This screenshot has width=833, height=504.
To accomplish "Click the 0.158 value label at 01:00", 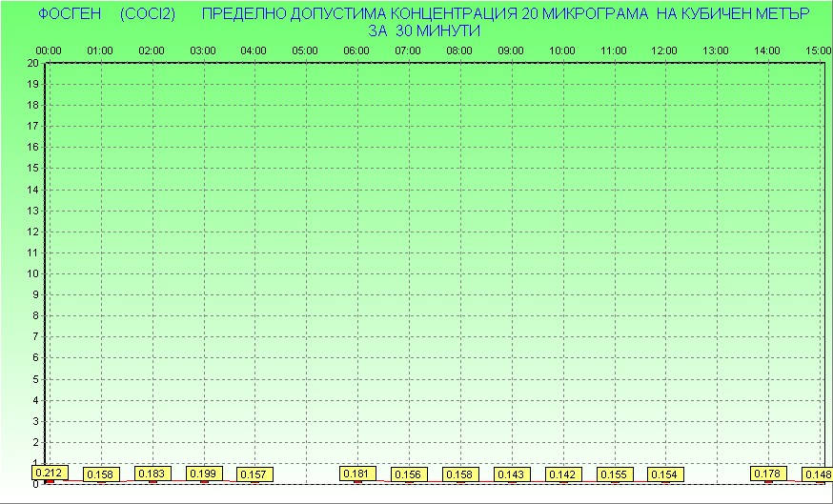I will 101,474.
